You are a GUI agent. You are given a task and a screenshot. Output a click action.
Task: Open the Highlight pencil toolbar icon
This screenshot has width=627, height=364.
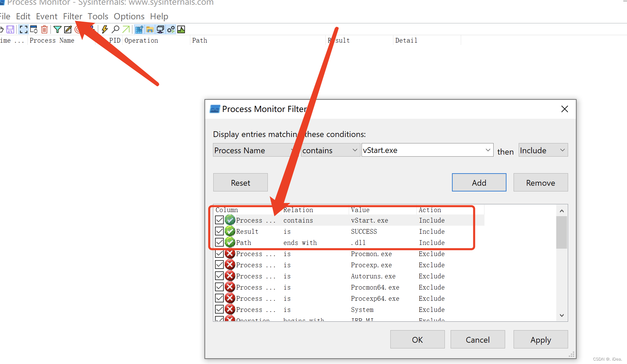pos(68,29)
